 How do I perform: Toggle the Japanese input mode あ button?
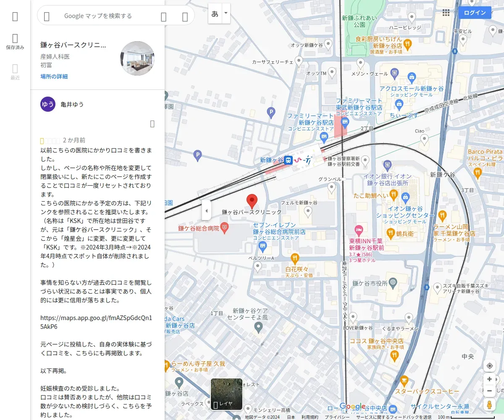(x=215, y=13)
